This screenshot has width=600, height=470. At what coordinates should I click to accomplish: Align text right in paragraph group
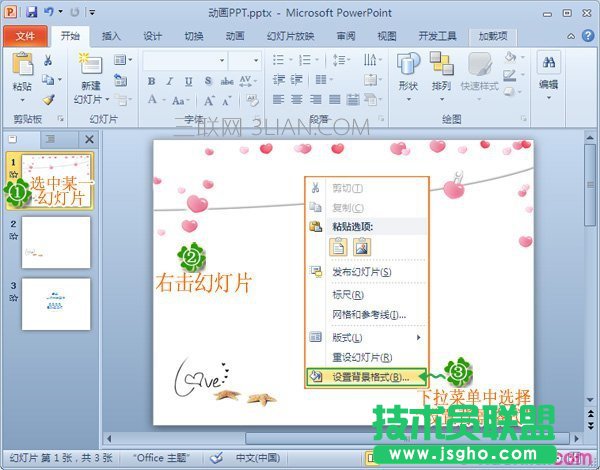316,100
